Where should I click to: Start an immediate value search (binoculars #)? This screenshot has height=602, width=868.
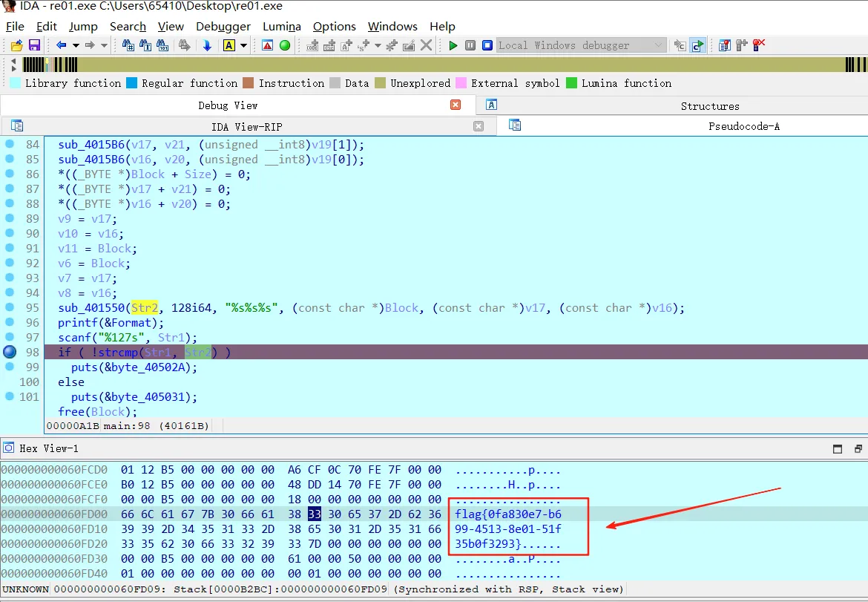(128, 45)
